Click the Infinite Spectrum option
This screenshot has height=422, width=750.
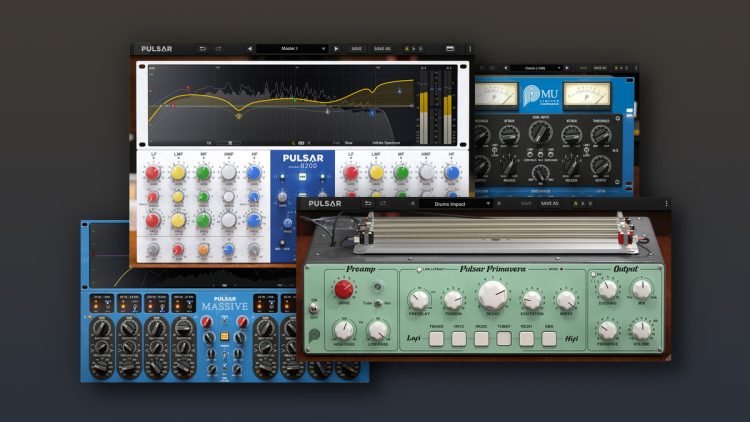(386, 143)
